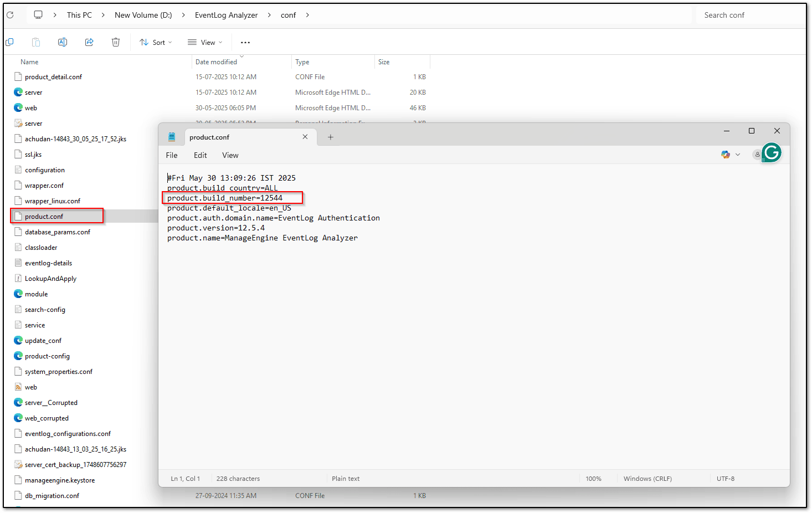
Task: Click the Paste icon in Explorer toolbar
Action: pyautogui.click(x=36, y=42)
